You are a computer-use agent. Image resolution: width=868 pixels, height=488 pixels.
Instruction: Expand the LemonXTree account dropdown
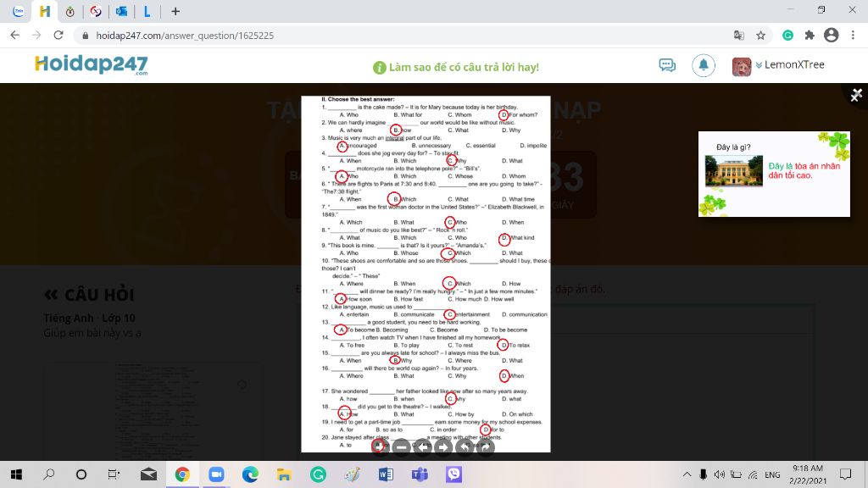759,65
